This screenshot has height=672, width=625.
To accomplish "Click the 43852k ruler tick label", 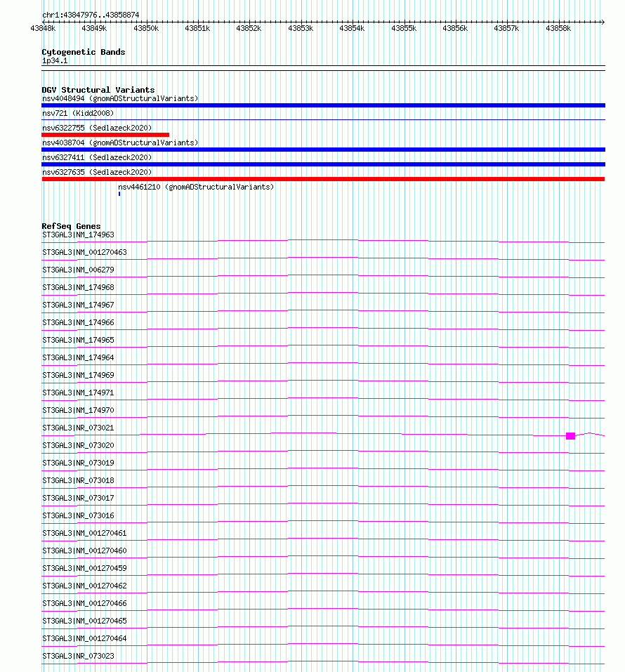I will pos(249,28).
